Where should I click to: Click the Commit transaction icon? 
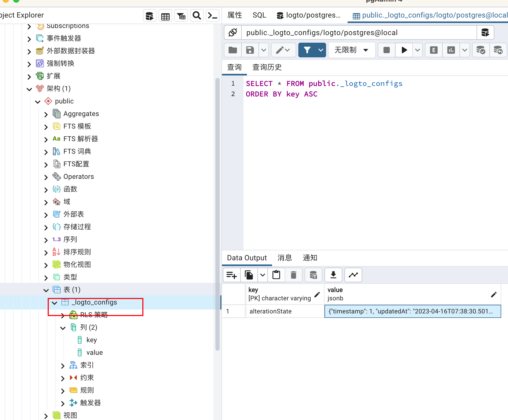[481, 50]
